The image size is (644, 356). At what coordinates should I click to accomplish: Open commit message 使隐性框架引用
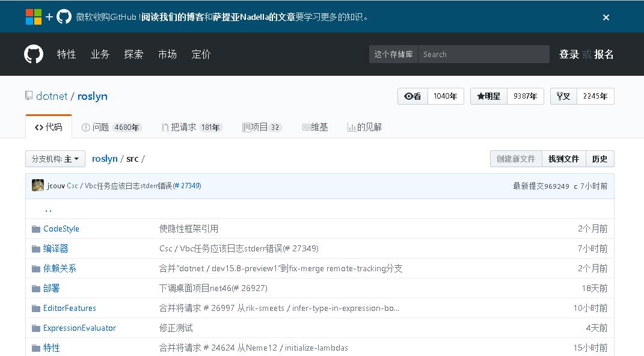point(189,229)
